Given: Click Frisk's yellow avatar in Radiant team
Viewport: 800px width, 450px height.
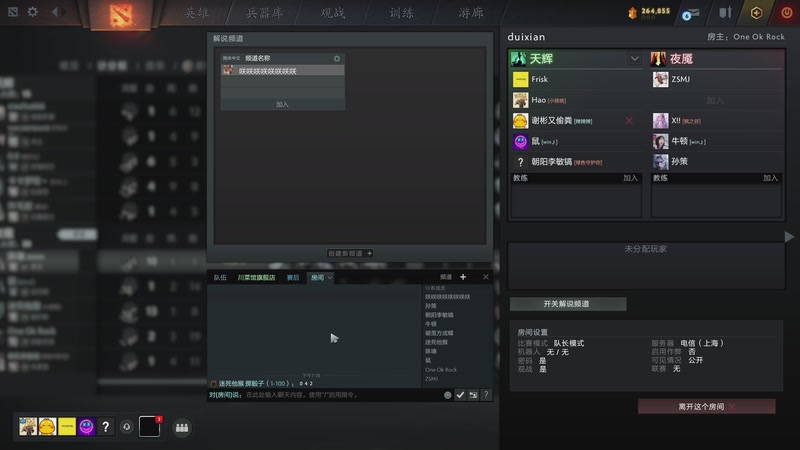Looking at the screenshot, I should tap(520, 80).
